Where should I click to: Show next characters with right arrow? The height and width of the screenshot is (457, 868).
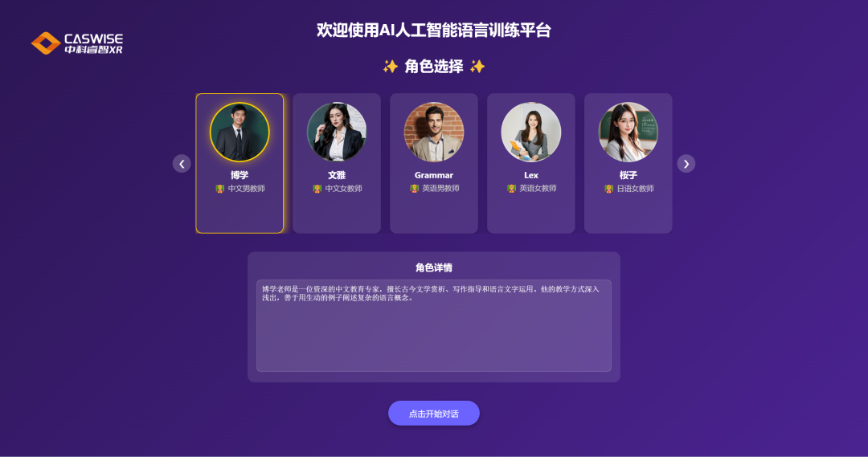coord(686,164)
